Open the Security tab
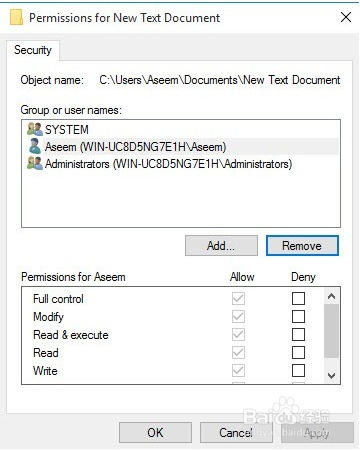Screen dimensions: 360x450 tap(33, 50)
